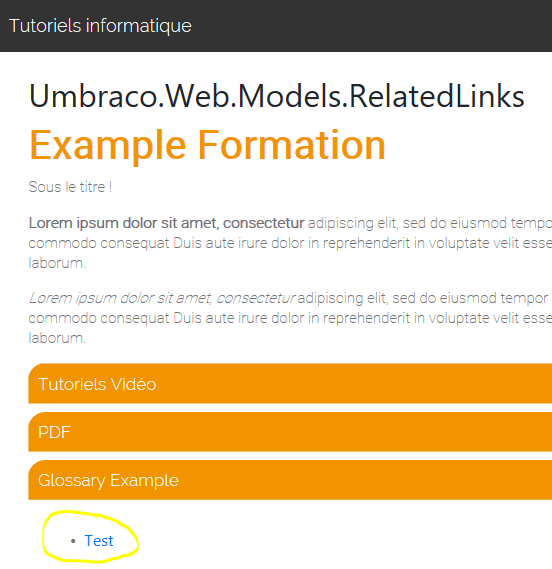The image size is (552, 569).
Task: Click the orange Example Formation heading
Action: [x=207, y=145]
